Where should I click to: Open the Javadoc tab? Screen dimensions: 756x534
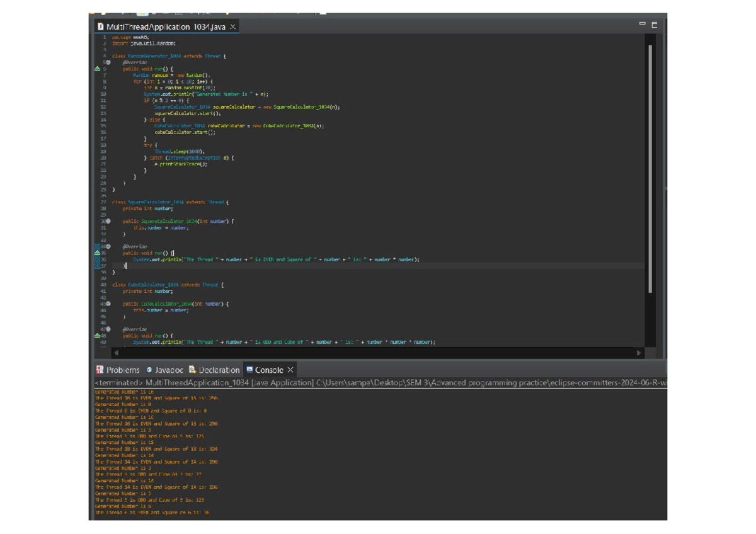tap(169, 370)
